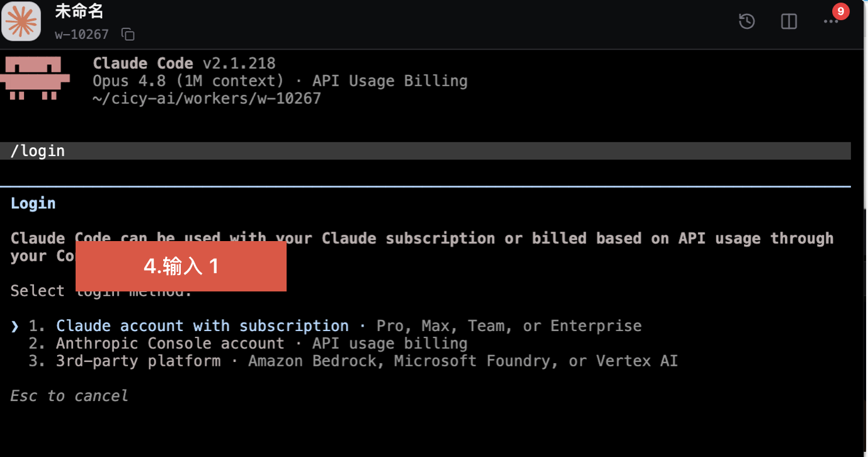
Task: Click the Opus 4.8 (1M context) model label
Action: click(x=188, y=81)
